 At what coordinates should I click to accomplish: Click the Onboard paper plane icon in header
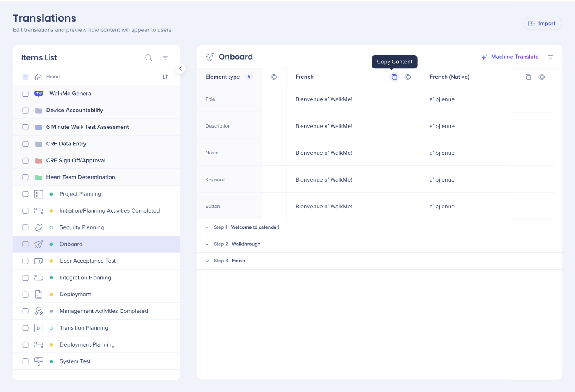pos(209,57)
